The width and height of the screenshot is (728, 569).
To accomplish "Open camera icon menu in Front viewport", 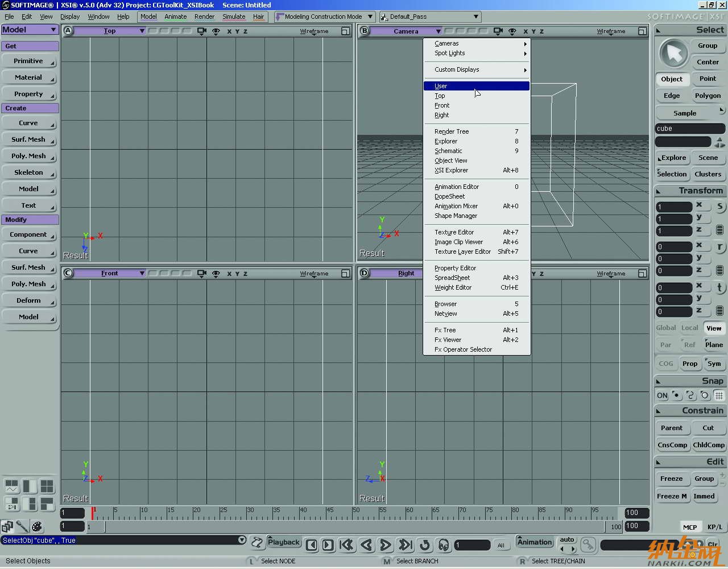I will [x=201, y=274].
